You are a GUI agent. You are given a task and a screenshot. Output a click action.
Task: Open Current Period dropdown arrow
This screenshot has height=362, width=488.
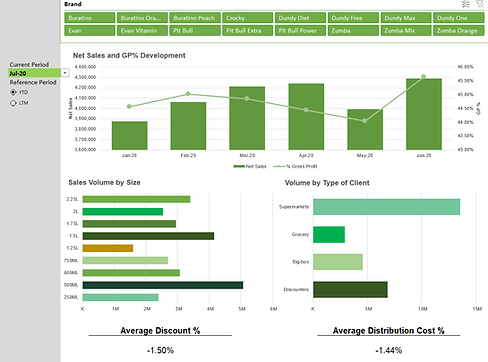tap(65, 73)
